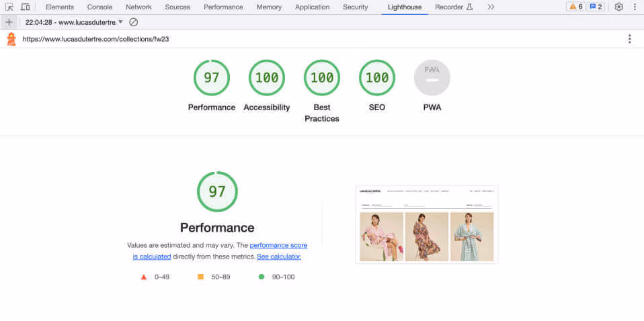Clear all Lighthouse reports icon
Image resolution: width=644 pixels, height=321 pixels.
(x=134, y=22)
